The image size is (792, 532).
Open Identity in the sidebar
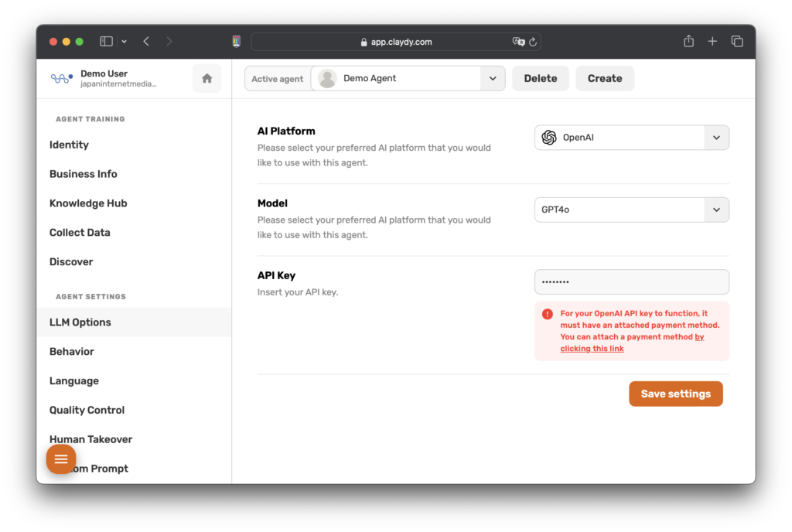pos(69,145)
